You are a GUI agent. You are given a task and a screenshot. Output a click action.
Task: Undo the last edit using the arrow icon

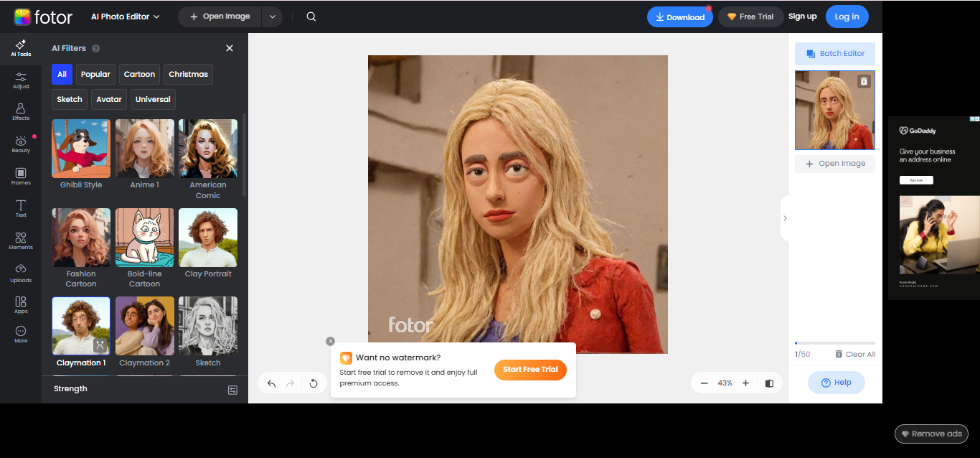pos(271,383)
